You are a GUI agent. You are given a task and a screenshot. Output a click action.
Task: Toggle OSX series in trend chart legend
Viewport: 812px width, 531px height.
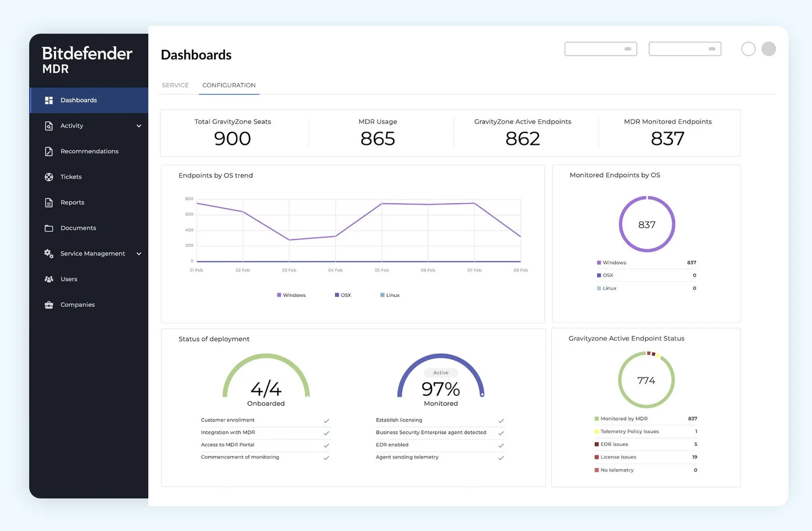[343, 295]
